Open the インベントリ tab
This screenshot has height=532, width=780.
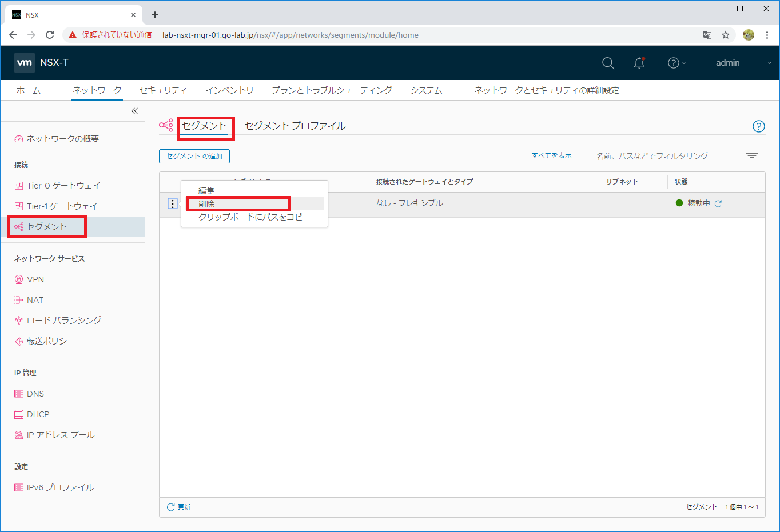[229, 90]
